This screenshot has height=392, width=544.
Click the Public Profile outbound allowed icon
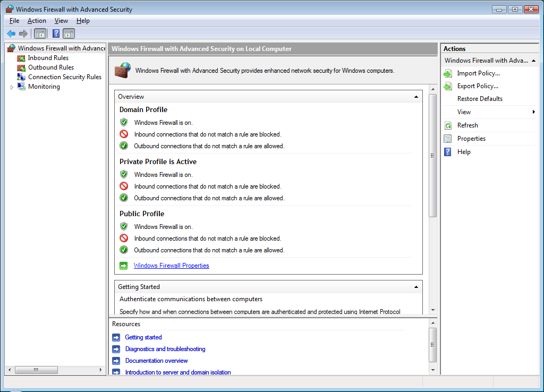coord(124,250)
